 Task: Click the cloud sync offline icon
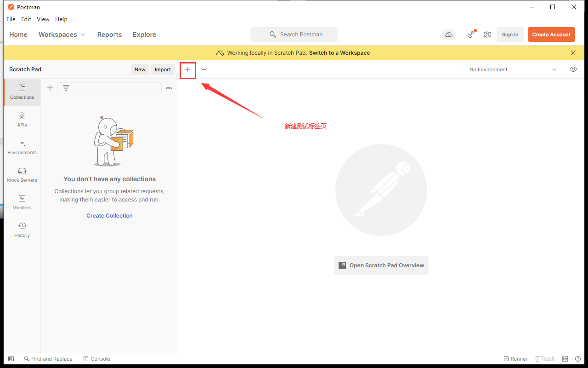click(449, 34)
